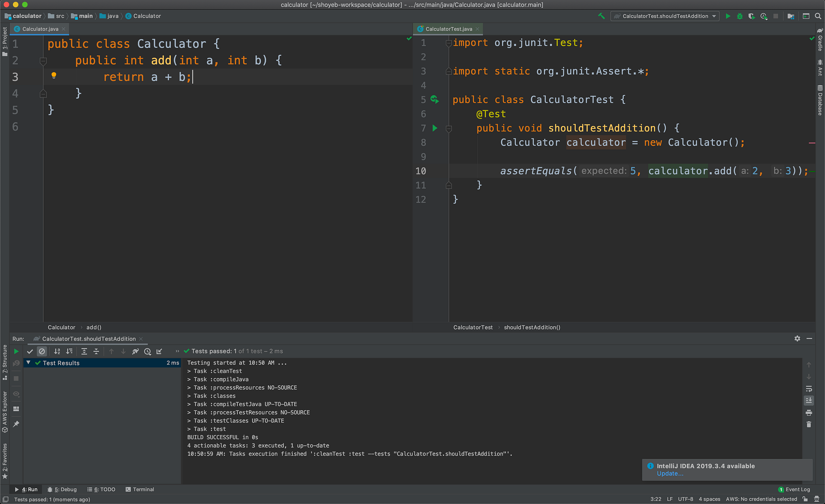The width and height of the screenshot is (825, 504).
Task: Click Update link in the IntelliJ notification
Action: click(x=670, y=474)
